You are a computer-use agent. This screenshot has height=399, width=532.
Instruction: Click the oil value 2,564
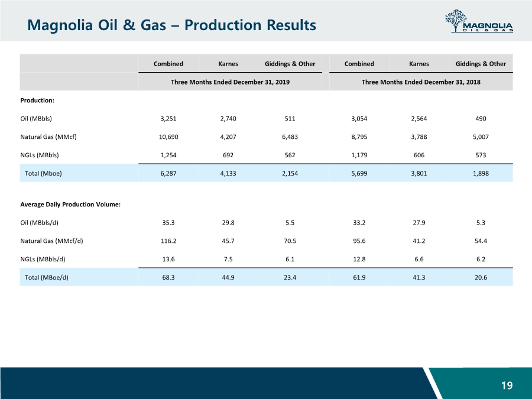tap(419, 119)
